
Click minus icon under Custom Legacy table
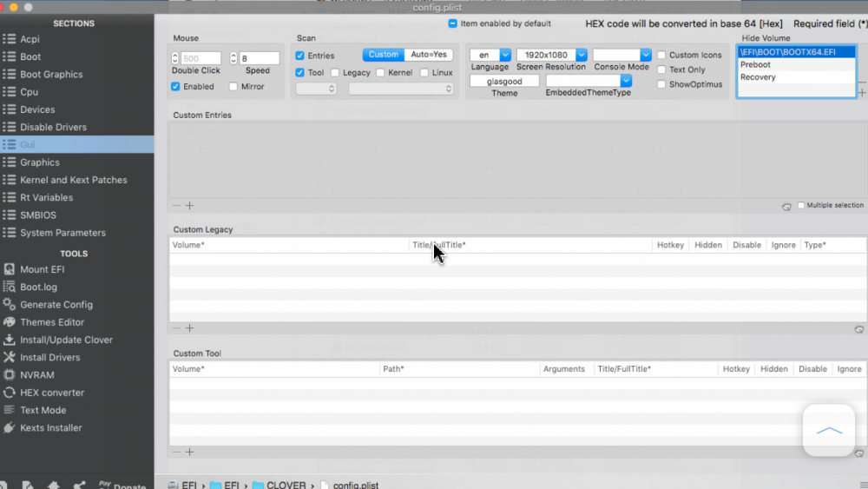(176, 328)
